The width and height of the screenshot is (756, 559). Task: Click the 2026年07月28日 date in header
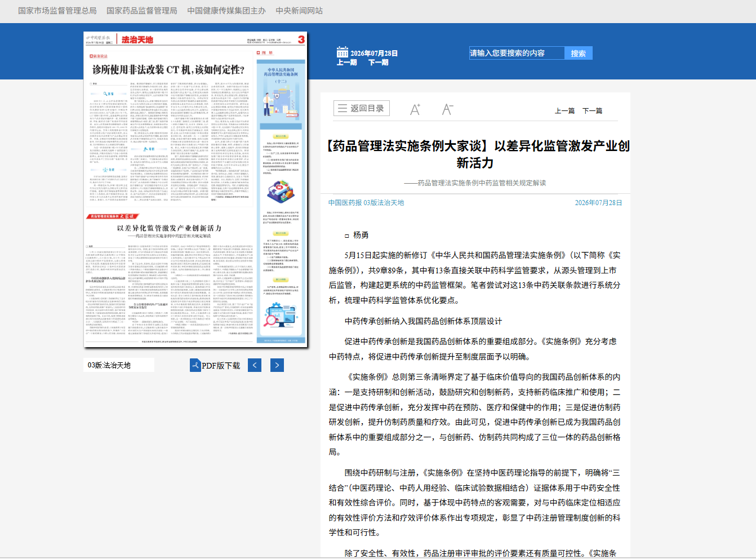pos(374,54)
